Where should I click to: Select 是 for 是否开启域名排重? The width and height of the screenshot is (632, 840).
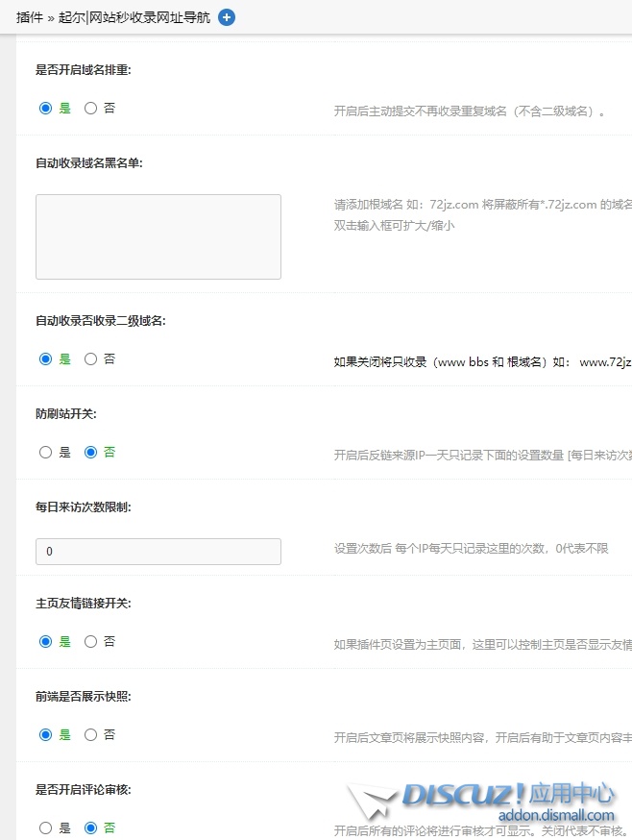pyautogui.click(x=45, y=109)
